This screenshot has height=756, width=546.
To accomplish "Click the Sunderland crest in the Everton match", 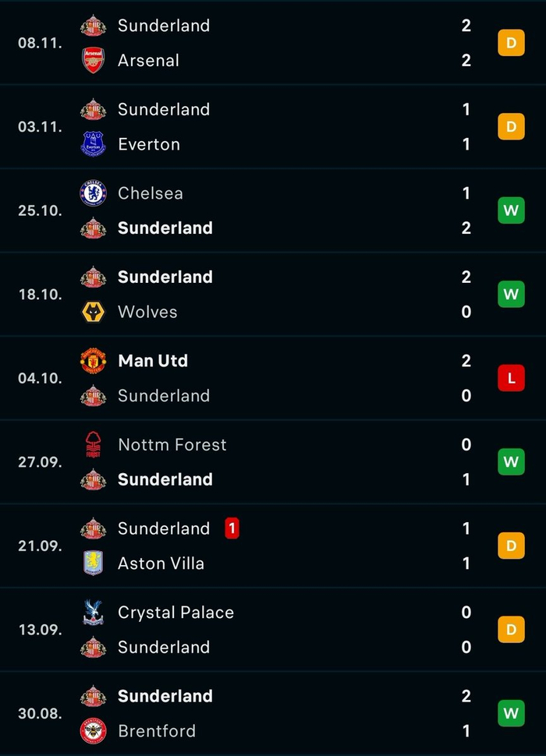I will (94, 110).
